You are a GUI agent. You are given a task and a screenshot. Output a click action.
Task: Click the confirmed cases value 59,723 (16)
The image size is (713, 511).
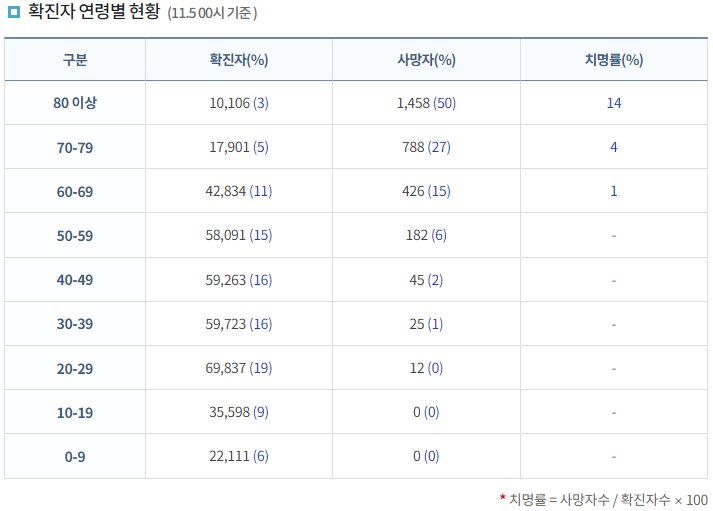pyautogui.click(x=239, y=324)
